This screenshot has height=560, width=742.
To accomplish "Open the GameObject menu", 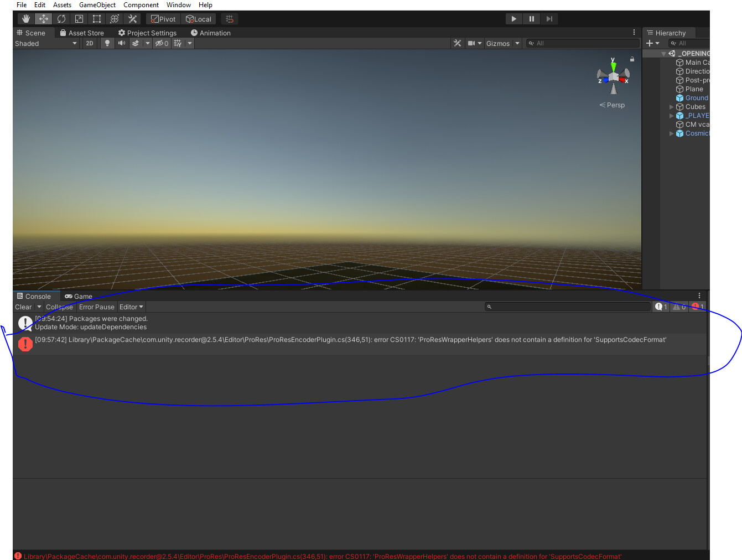I will 97,4.
